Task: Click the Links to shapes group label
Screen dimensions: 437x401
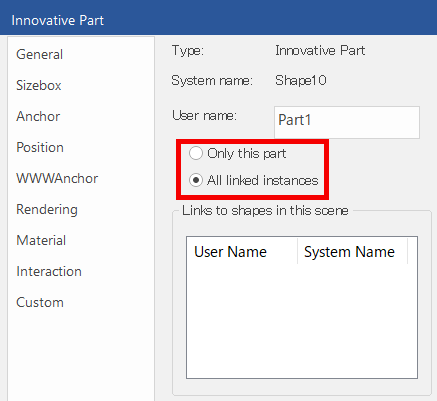Action: [265, 211]
